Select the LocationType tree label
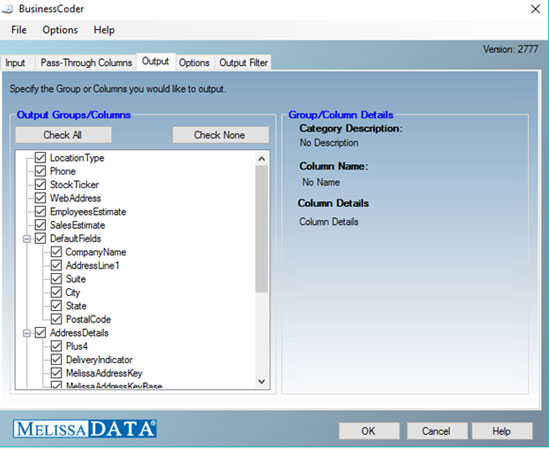Screen dimensions: 549x449 point(77,158)
